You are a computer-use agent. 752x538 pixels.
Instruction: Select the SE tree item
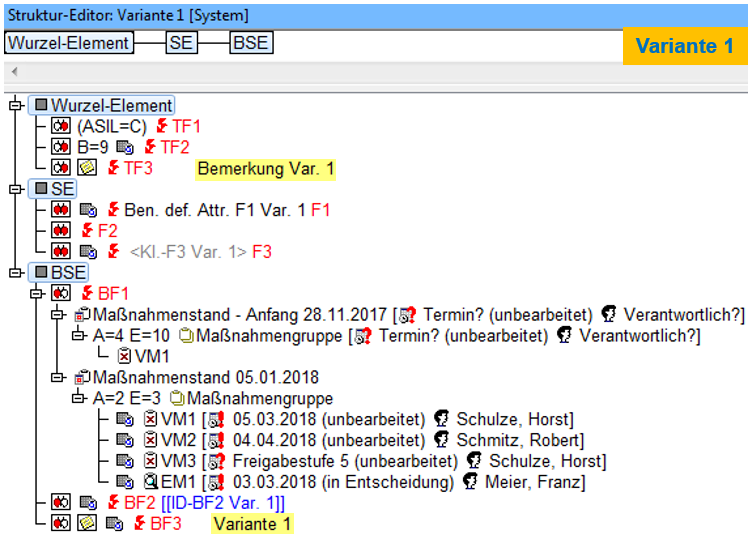[53, 189]
